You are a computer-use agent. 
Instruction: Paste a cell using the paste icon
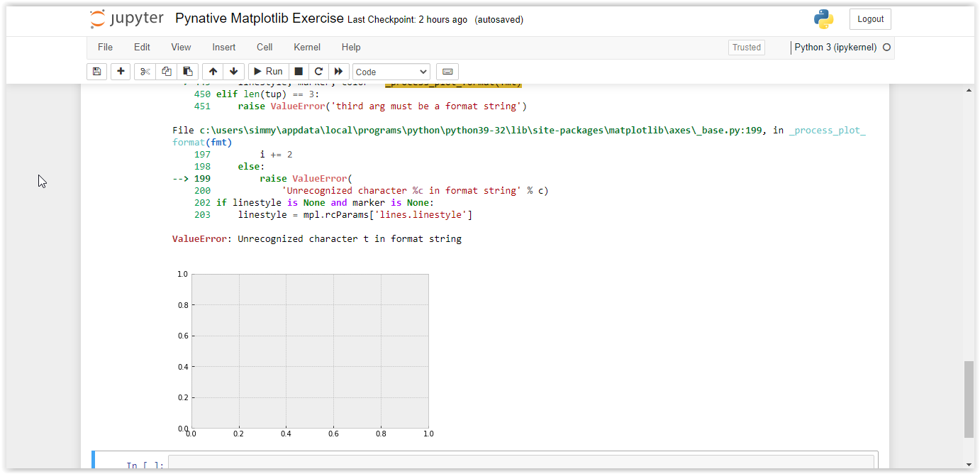pos(187,71)
